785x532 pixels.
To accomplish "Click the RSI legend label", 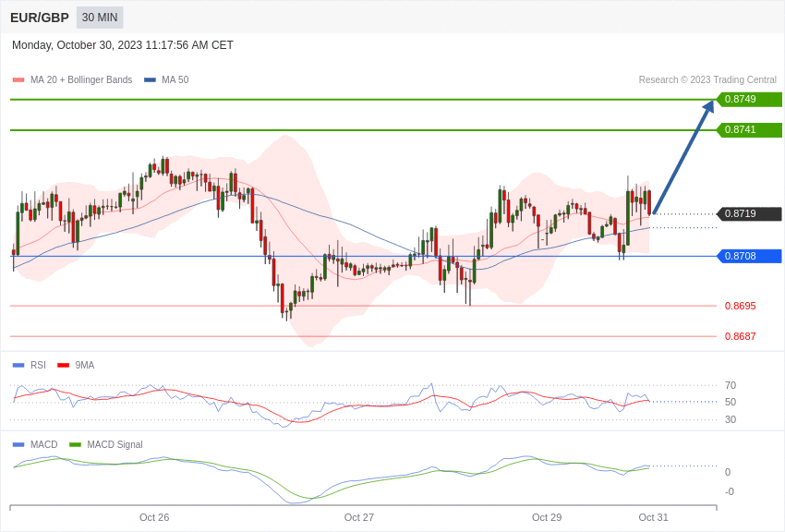I will (38, 366).
